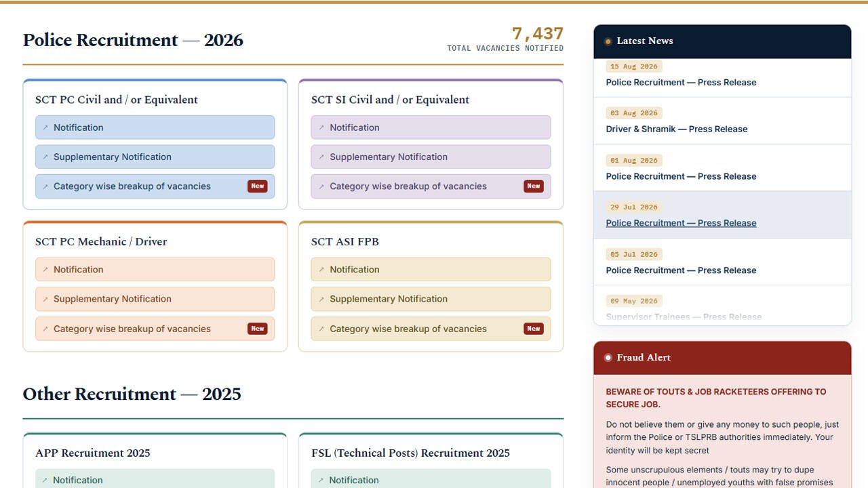Viewport: 868px width, 488px height.
Task: Click the Other Recruitment — 2025 heading
Action: (132, 394)
